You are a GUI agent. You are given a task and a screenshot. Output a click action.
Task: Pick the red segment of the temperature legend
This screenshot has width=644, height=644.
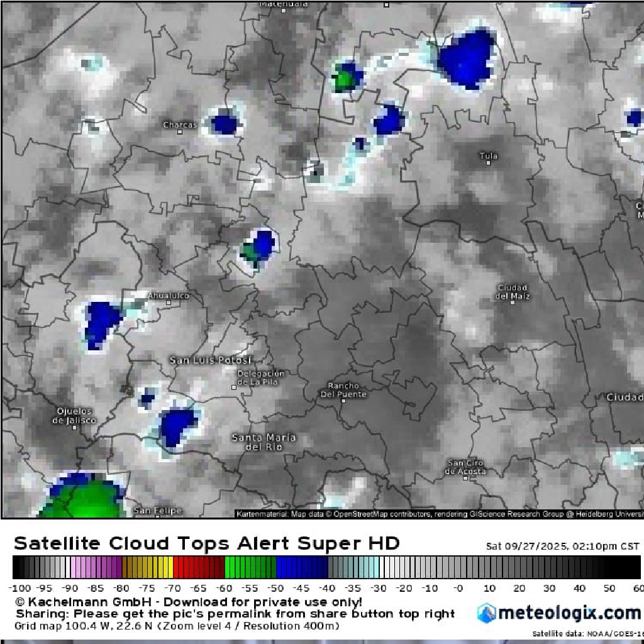click(x=199, y=567)
